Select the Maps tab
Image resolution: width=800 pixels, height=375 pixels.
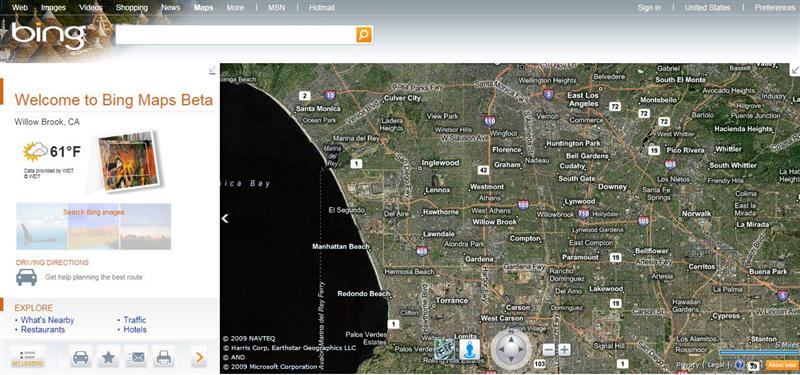point(204,8)
